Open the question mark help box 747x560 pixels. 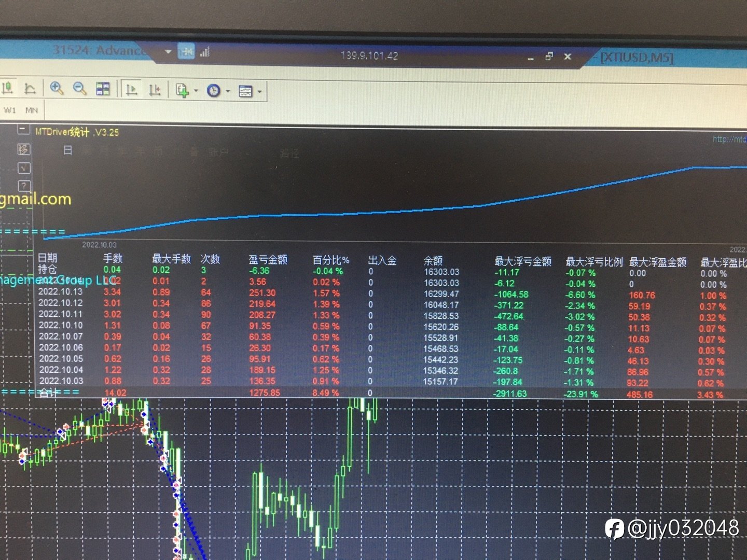pos(24,186)
